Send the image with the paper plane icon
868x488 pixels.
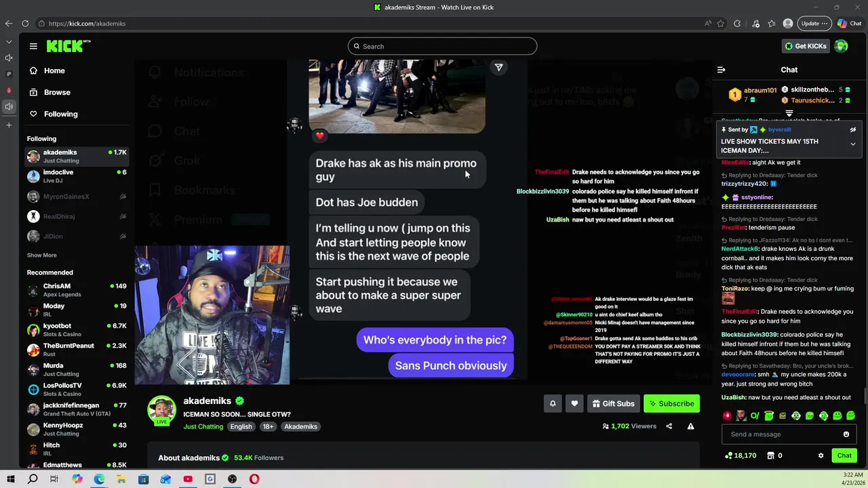pyautogui.click(x=498, y=67)
